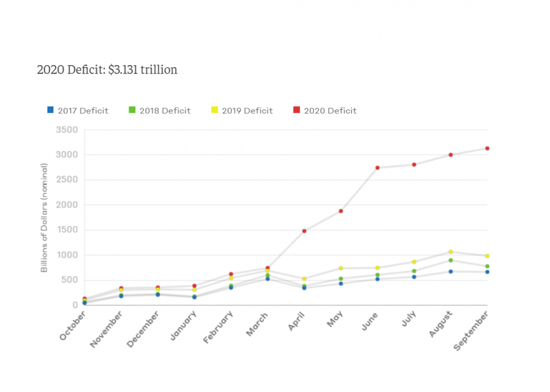Click the yellow May 2019 data point
The width and height of the screenshot is (550, 392).
341,268
